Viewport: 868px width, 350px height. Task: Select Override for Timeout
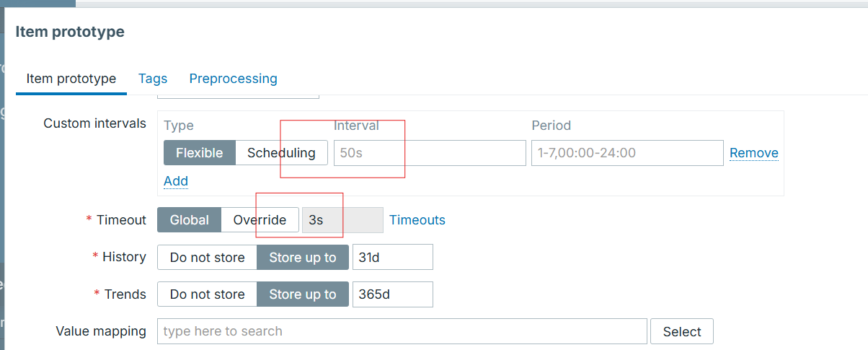point(260,220)
